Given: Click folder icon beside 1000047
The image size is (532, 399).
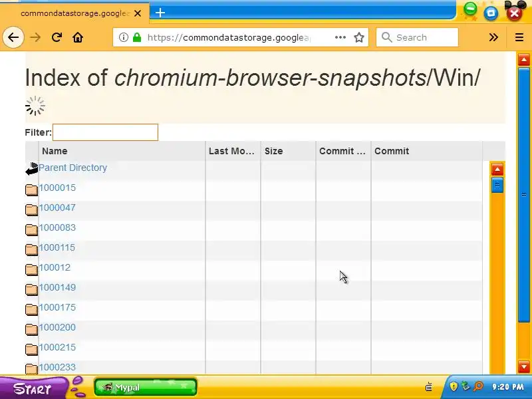Looking at the screenshot, I should (x=31, y=210).
